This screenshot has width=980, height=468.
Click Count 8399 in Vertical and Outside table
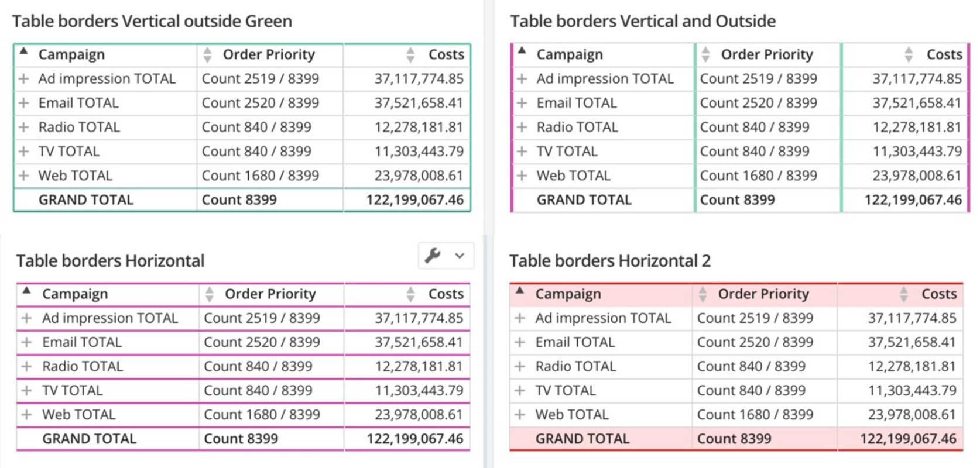pos(737,200)
